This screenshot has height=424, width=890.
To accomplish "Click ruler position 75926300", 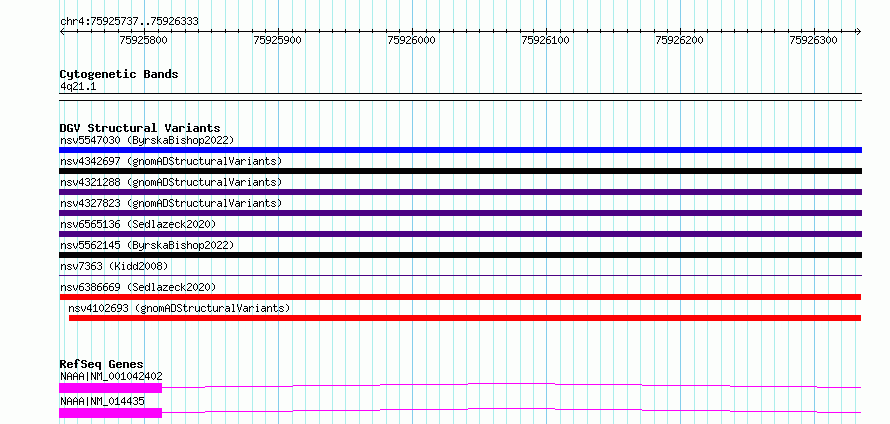I will coord(814,40).
